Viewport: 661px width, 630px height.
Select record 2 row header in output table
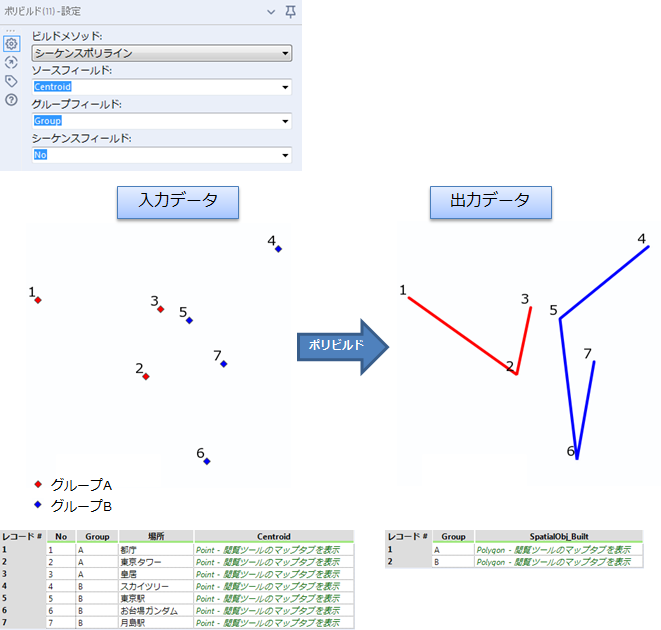click(408, 562)
